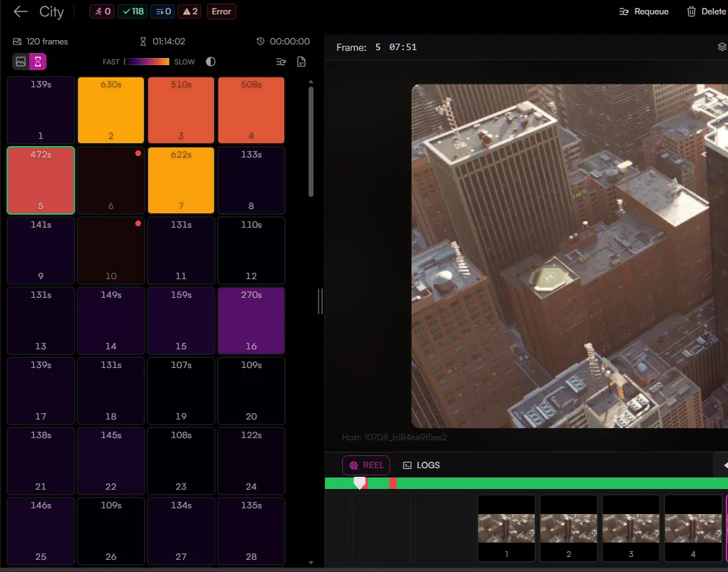Click the second red error marker on timeline

click(x=393, y=483)
